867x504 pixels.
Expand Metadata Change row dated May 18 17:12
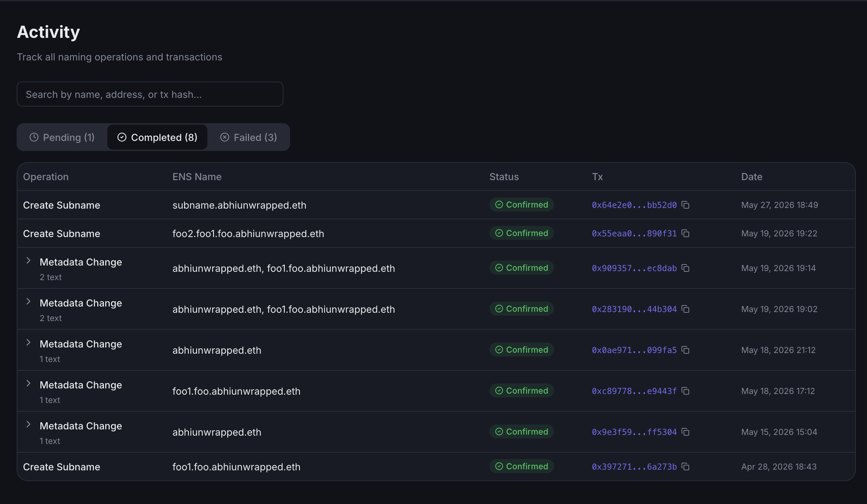coord(28,384)
